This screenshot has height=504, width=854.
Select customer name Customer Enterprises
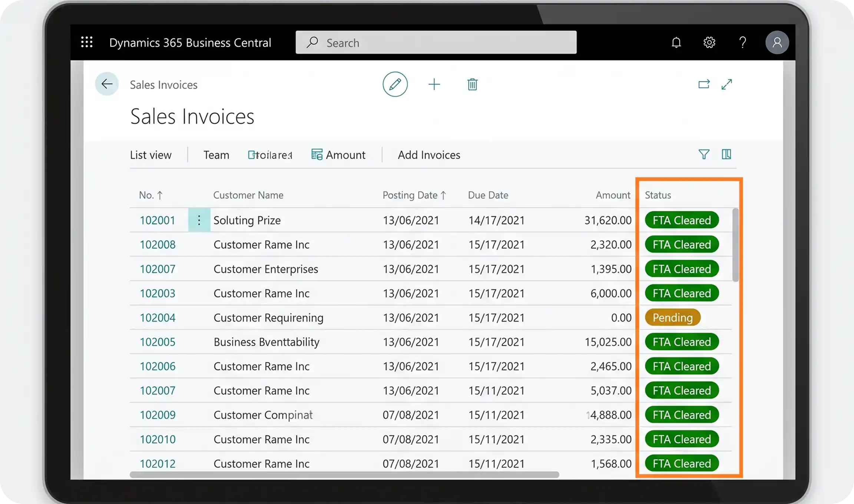(266, 269)
